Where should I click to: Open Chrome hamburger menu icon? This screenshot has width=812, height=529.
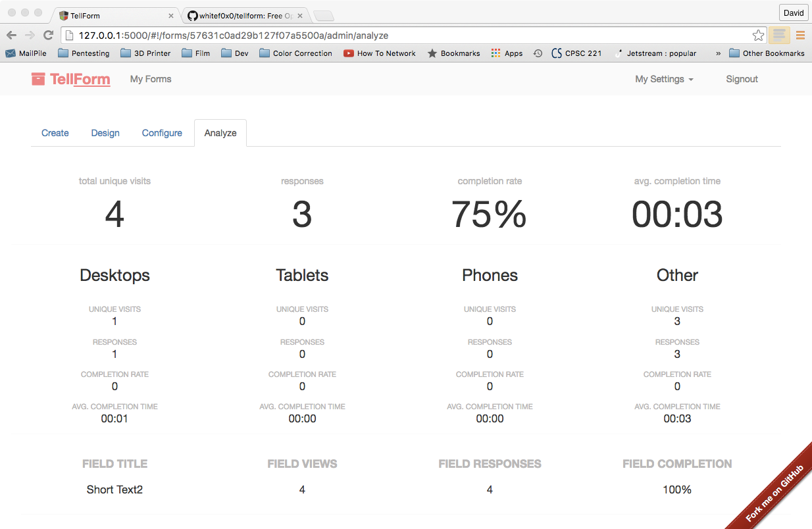(801, 36)
